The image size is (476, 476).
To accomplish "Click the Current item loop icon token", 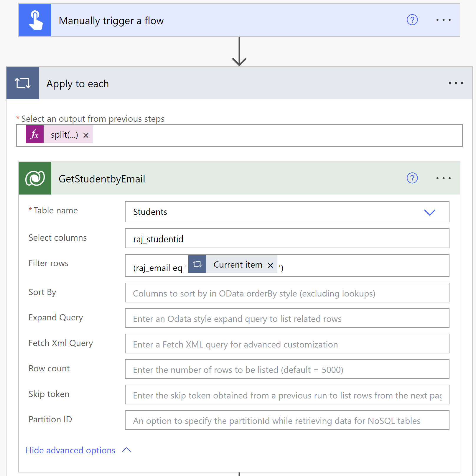I will click(197, 264).
